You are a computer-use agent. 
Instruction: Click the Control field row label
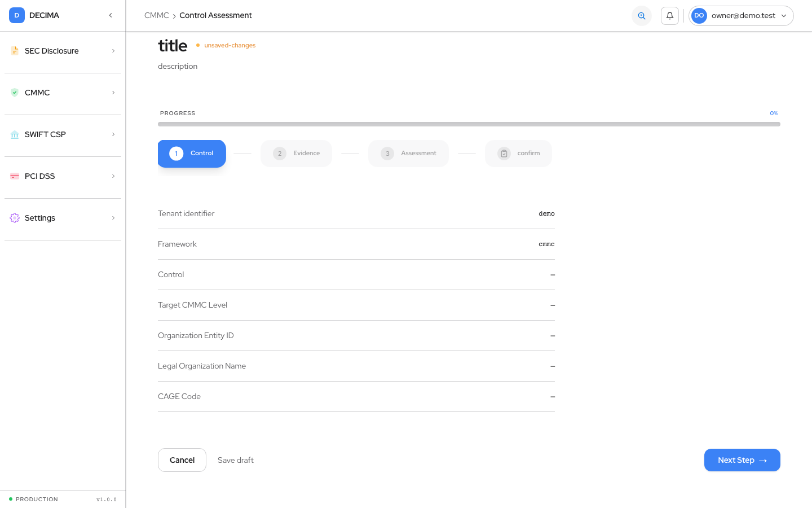coord(171,274)
